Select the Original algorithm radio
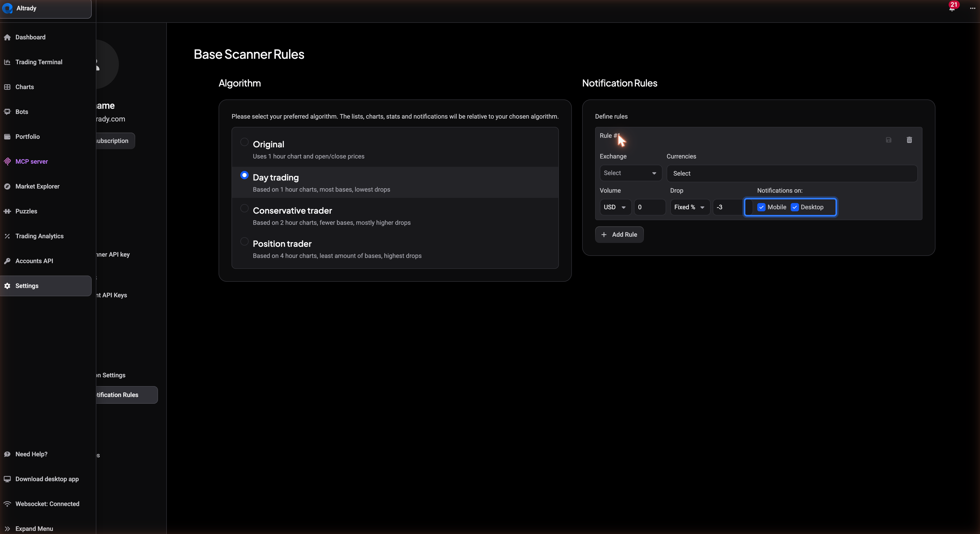Screen dimensions: 980x534 [x=244, y=142]
